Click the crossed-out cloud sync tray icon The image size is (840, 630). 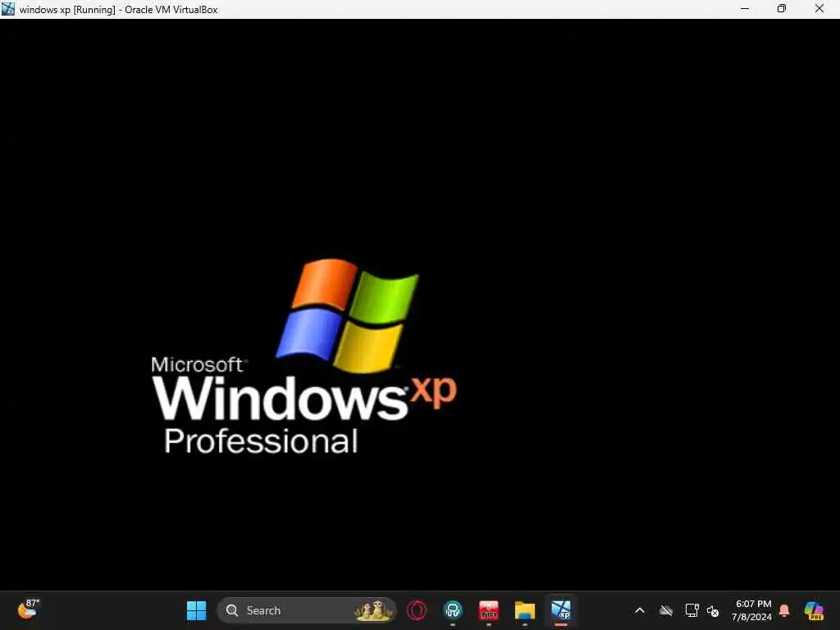tap(666, 610)
